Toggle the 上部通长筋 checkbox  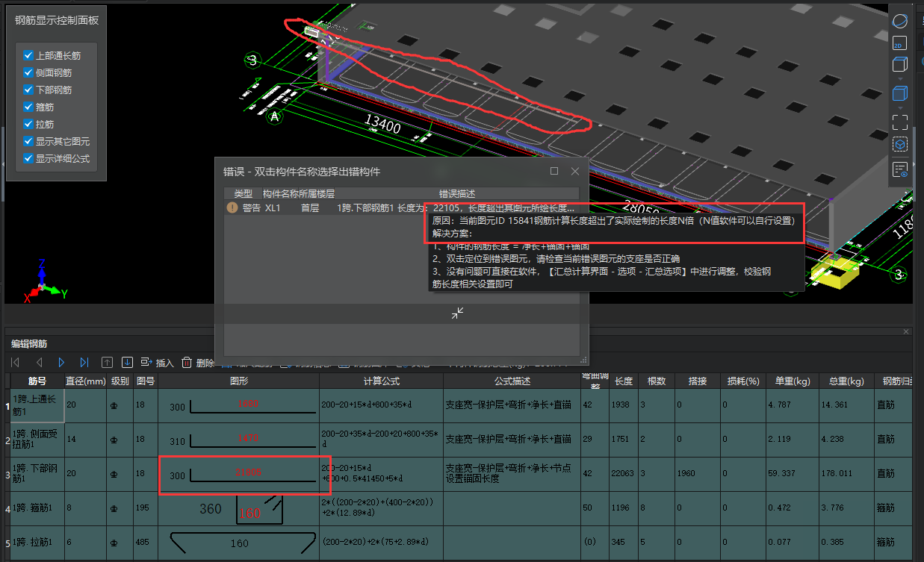28,55
